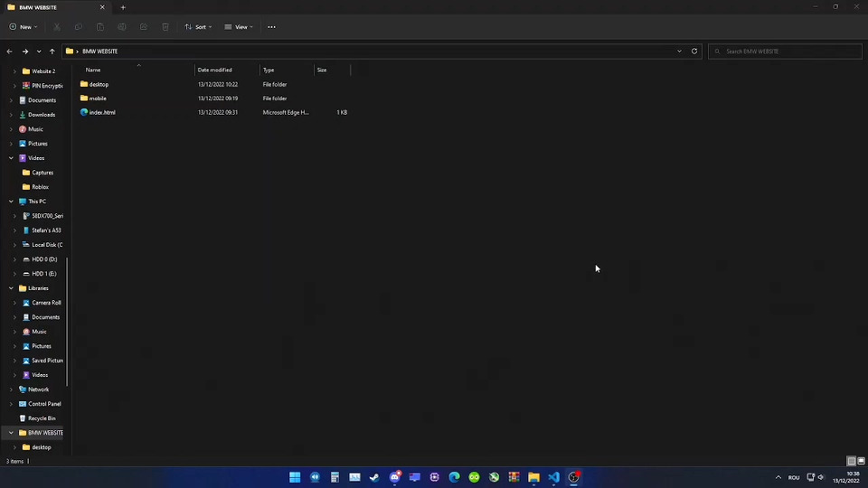Screen dimensions: 868x488
Task: Select the index.html Edge file icon
Action: 84,112
